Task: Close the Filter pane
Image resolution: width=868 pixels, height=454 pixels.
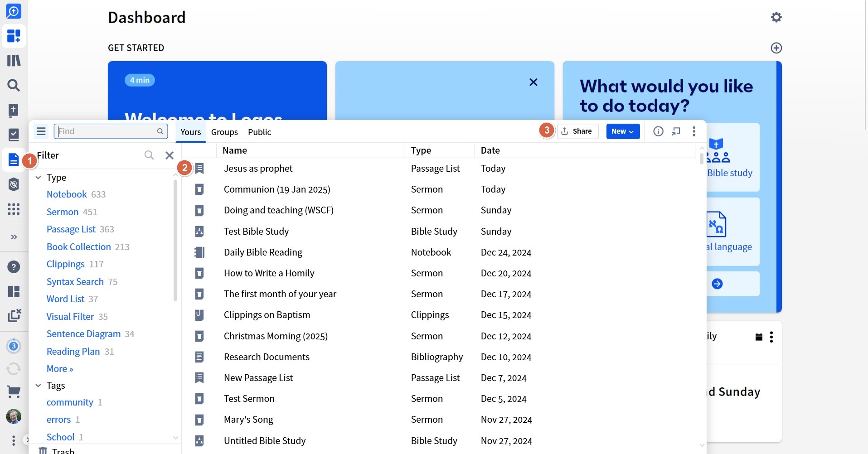Action: (170, 155)
